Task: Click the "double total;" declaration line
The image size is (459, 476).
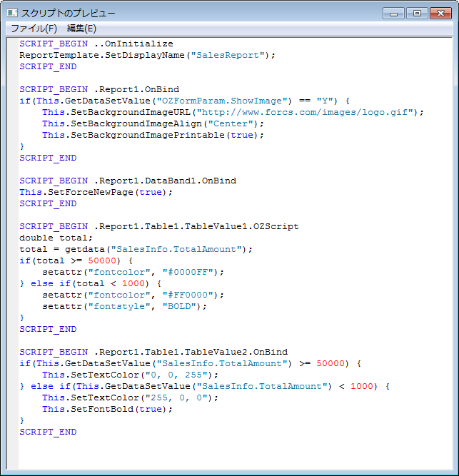Action: 56,238
